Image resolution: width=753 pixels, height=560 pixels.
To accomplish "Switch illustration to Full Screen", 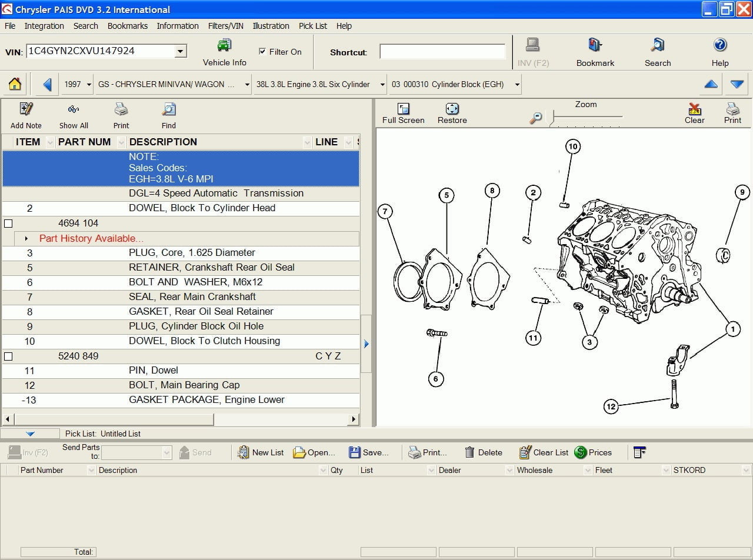I will coord(403,109).
